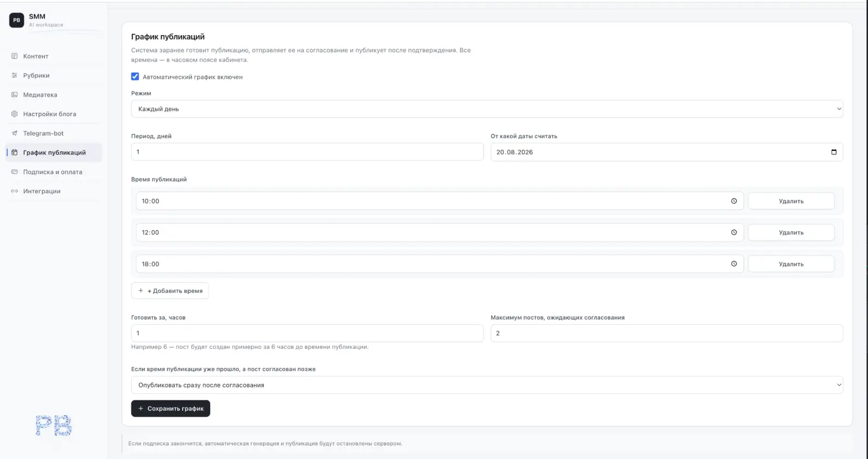Click the График публикаций calendar icon
This screenshot has width=868, height=459.
click(x=15, y=152)
